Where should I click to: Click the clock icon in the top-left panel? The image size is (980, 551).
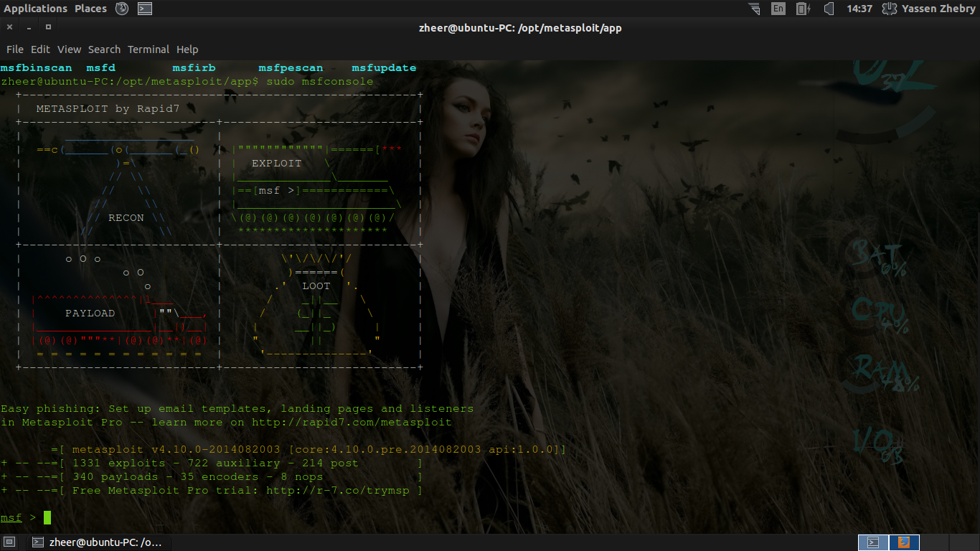tap(121, 9)
